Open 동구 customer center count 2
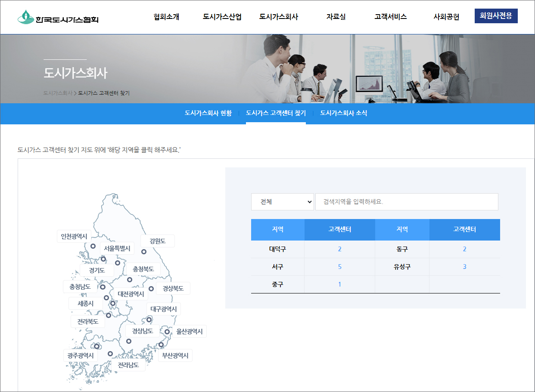This screenshot has width=535, height=392. 464,249
